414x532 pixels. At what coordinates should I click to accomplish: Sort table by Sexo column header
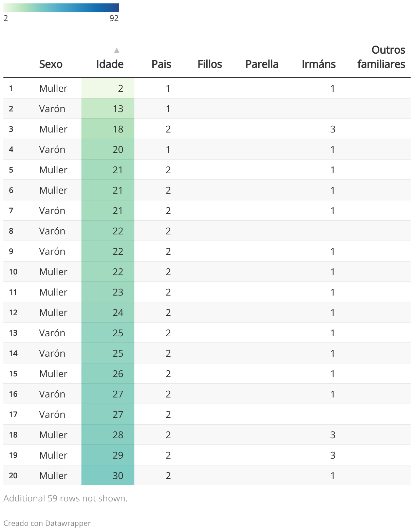click(51, 64)
